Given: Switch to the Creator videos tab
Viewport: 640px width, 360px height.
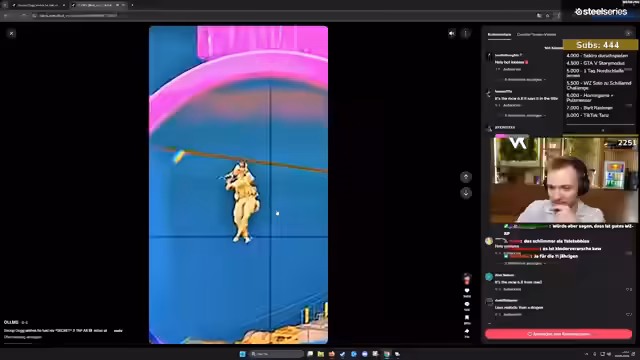Looking at the screenshot, I should (536, 35).
